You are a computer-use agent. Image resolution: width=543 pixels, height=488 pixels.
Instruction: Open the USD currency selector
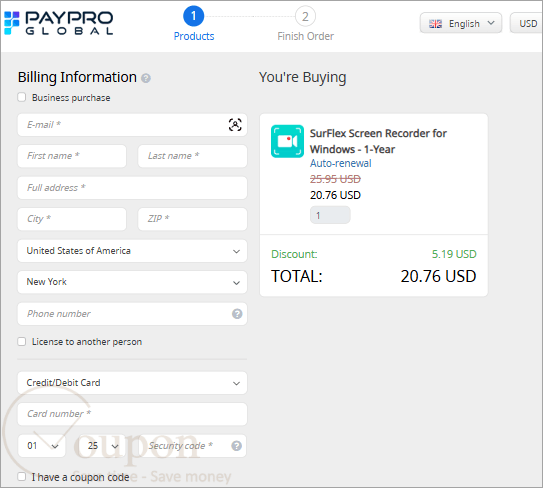click(527, 23)
